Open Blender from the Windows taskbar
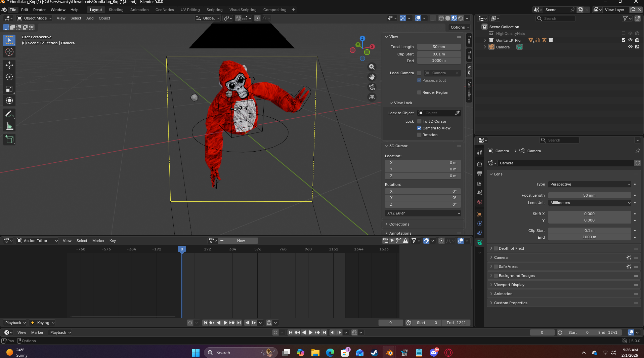This screenshot has height=358, width=644. point(389,353)
